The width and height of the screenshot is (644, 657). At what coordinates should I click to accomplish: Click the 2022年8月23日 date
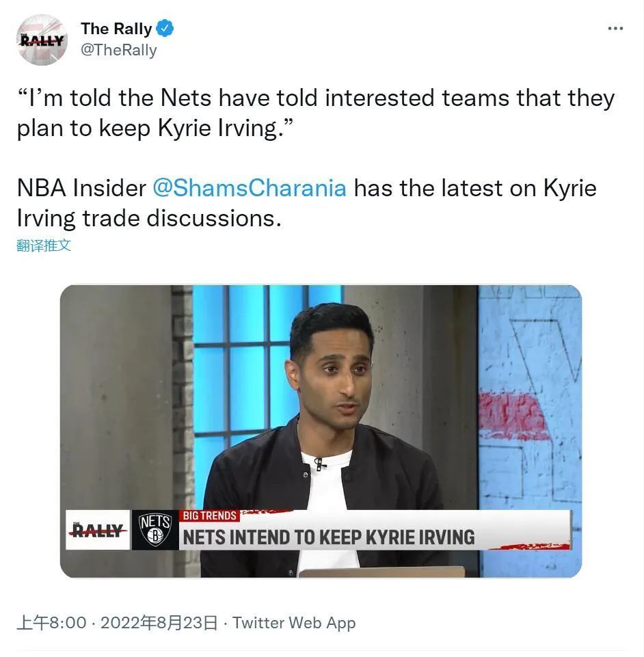159,623
